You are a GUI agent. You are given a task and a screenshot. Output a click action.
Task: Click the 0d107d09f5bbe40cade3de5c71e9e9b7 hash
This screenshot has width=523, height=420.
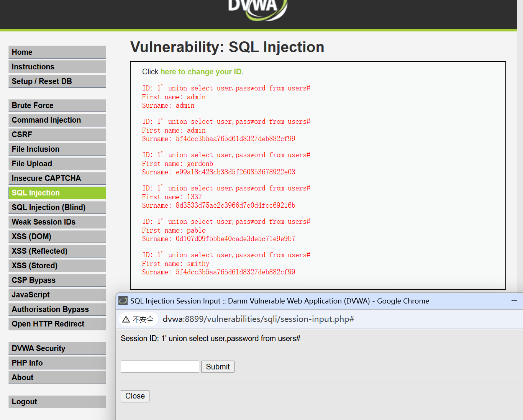coord(235,239)
